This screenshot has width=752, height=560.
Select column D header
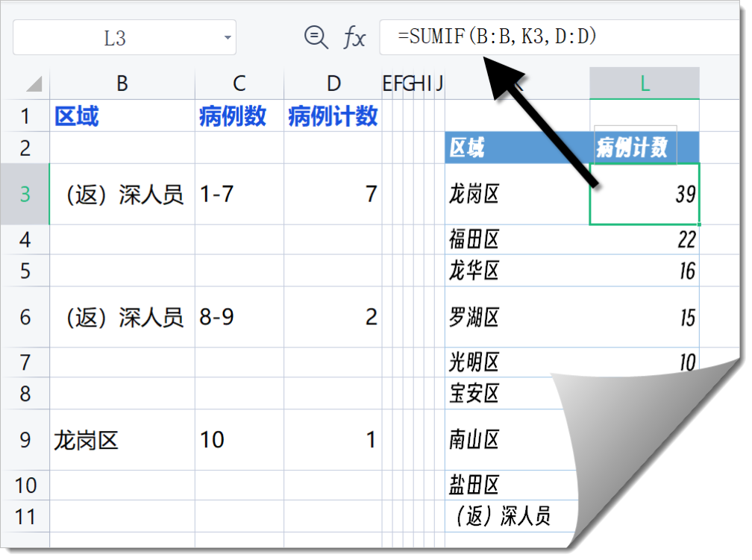333,84
